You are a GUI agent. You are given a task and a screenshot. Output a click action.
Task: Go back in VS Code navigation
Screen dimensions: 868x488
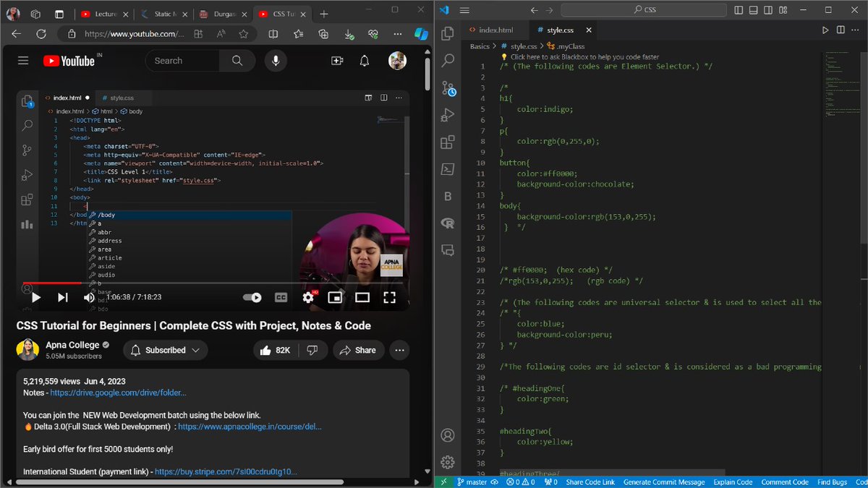point(534,10)
